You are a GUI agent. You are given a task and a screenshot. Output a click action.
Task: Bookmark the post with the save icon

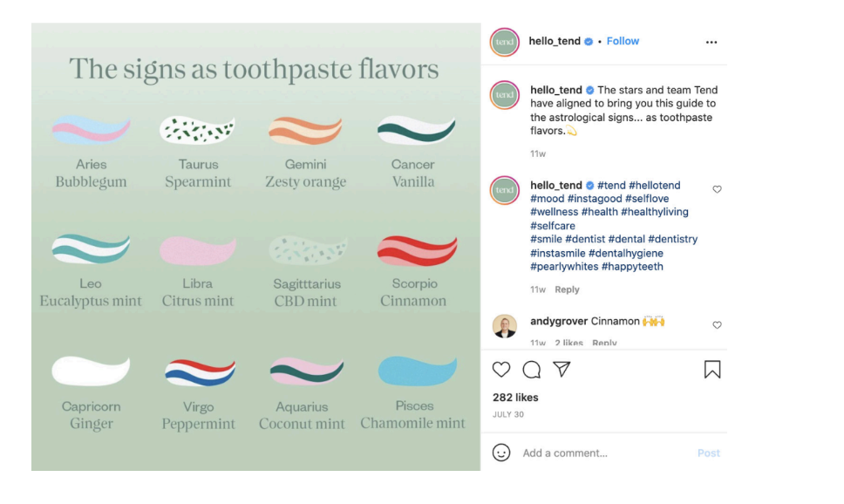[x=711, y=370]
